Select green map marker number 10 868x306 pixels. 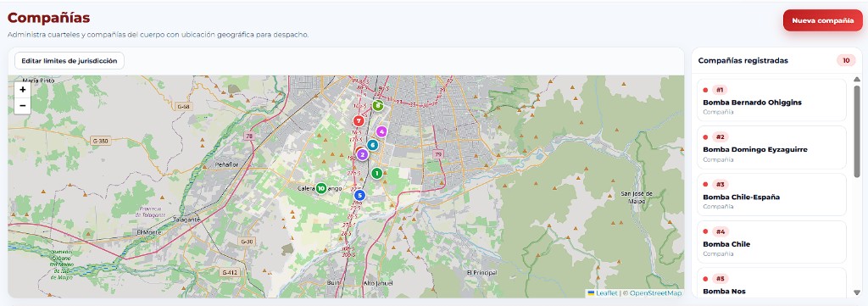[321, 189]
